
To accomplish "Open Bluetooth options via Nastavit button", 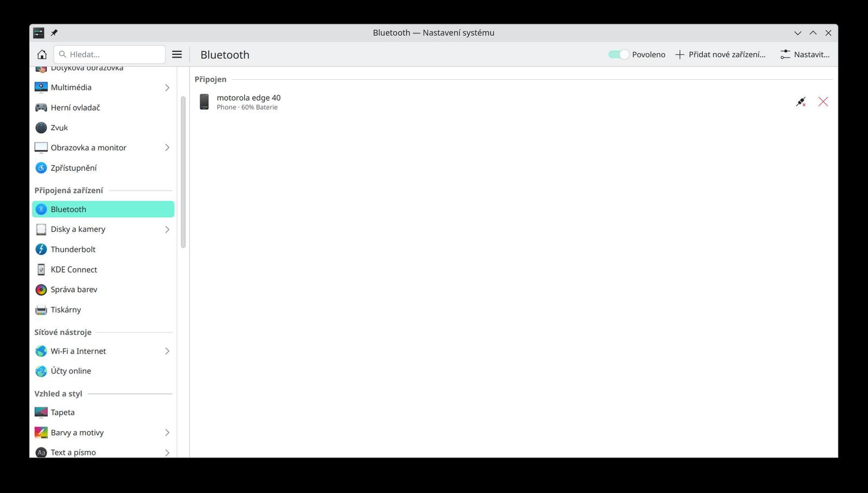I will coord(805,54).
